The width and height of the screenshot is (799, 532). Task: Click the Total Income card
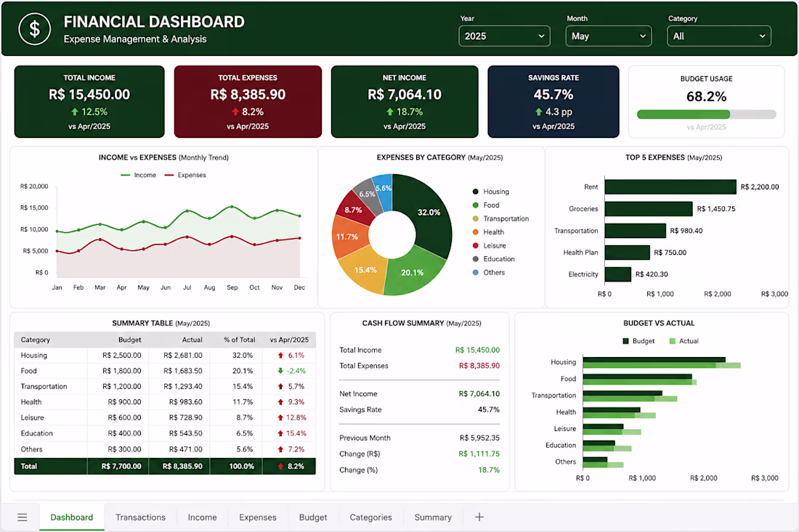[89, 102]
